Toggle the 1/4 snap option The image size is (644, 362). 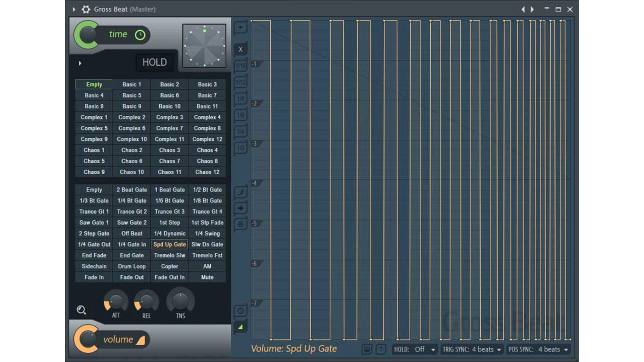(x=240, y=131)
